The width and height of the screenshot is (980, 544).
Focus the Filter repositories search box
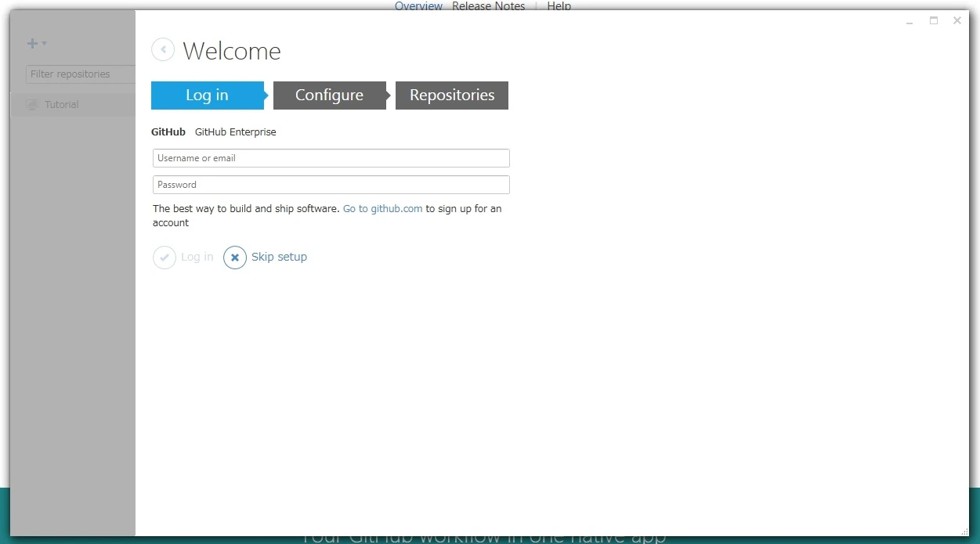click(81, 74)
